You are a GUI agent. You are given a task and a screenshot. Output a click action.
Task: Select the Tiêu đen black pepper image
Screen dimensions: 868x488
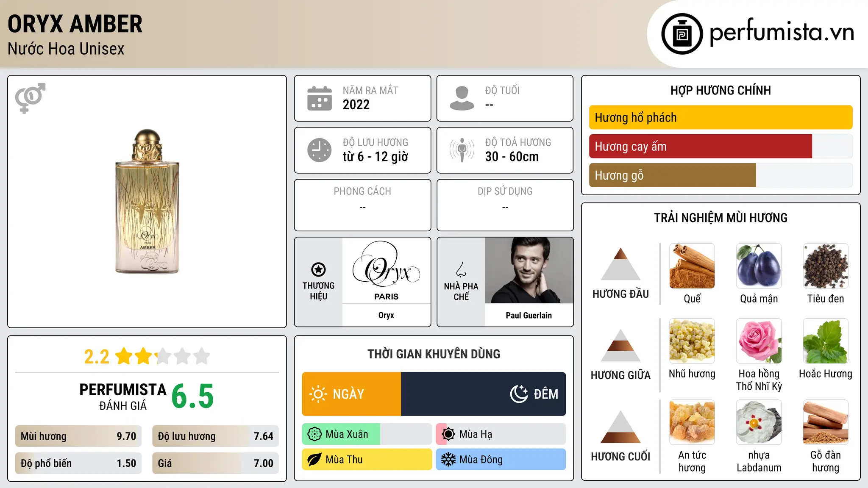826,266
